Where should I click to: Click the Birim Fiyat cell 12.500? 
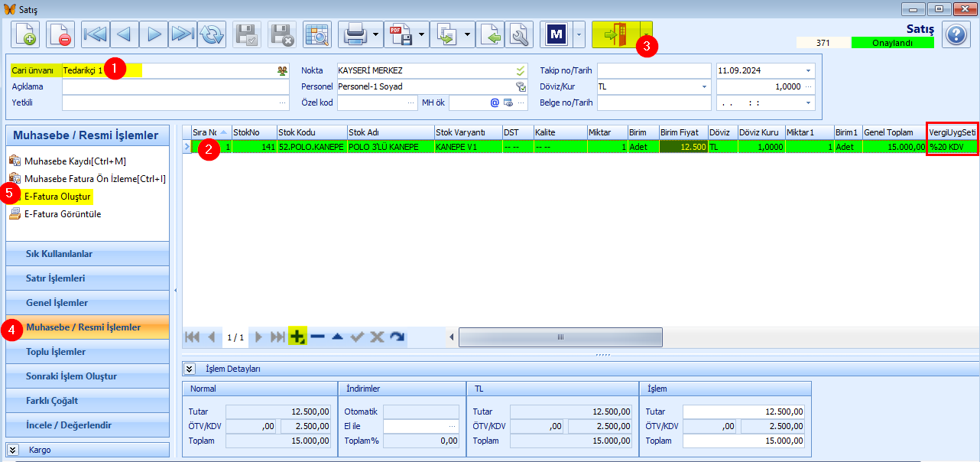pos(683,146)
